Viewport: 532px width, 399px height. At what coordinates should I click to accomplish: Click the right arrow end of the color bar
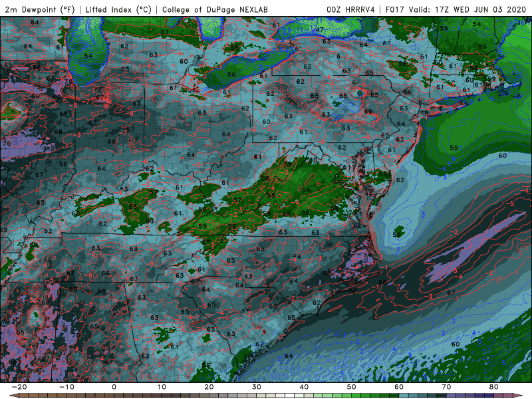[x=518, y=396]
